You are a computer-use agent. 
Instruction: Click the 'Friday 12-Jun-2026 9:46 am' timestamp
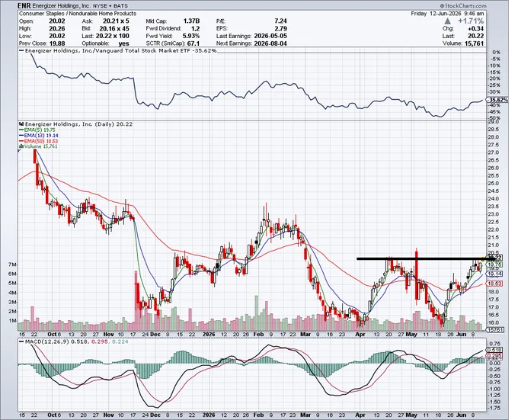[447, 14]
